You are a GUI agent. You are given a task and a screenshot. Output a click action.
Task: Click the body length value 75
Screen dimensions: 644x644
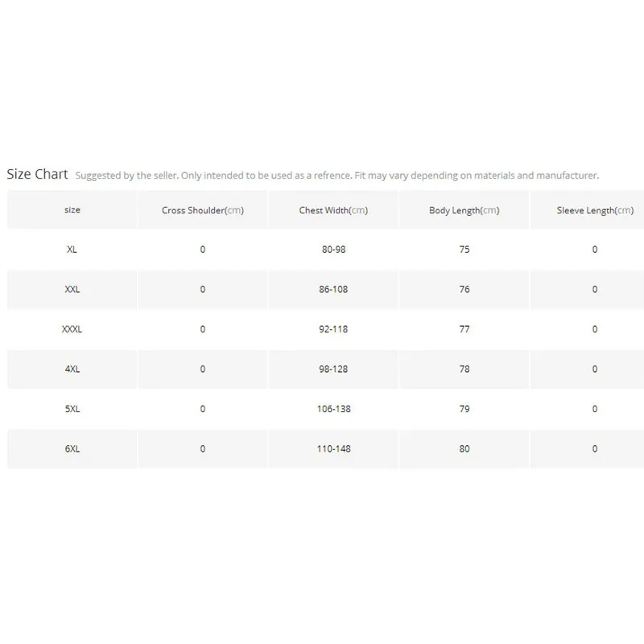(x=464, y=250)
